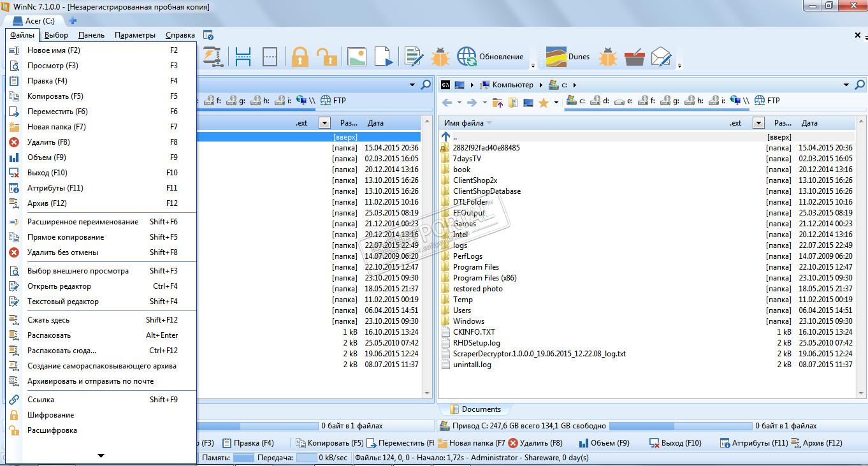Click the closed padlock encrypt toolbar icon

tap(300, 57)
